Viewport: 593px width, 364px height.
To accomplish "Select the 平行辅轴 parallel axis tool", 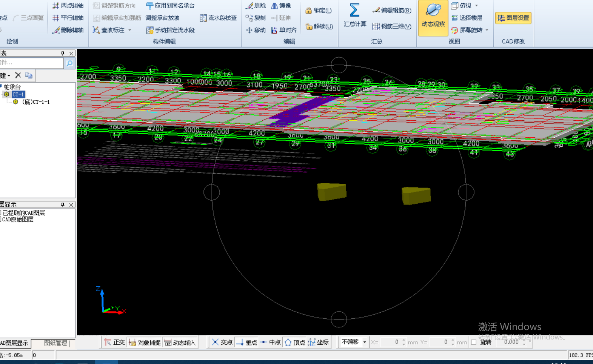I will [68, 18].
